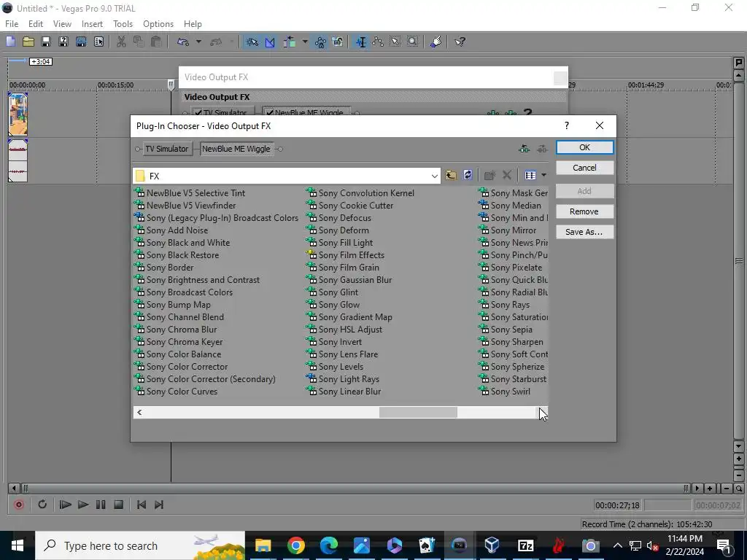Open Google Chrome from the taskbar

pos(296,545)
